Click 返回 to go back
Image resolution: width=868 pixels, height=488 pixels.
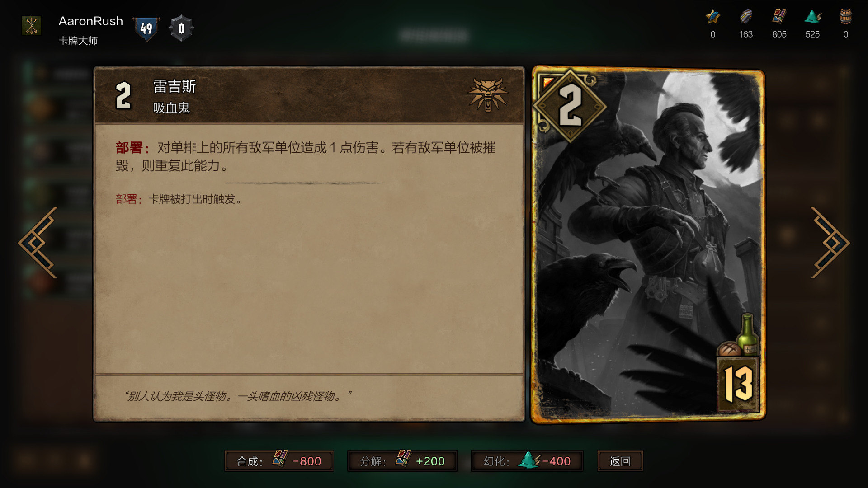click(620, 461)
